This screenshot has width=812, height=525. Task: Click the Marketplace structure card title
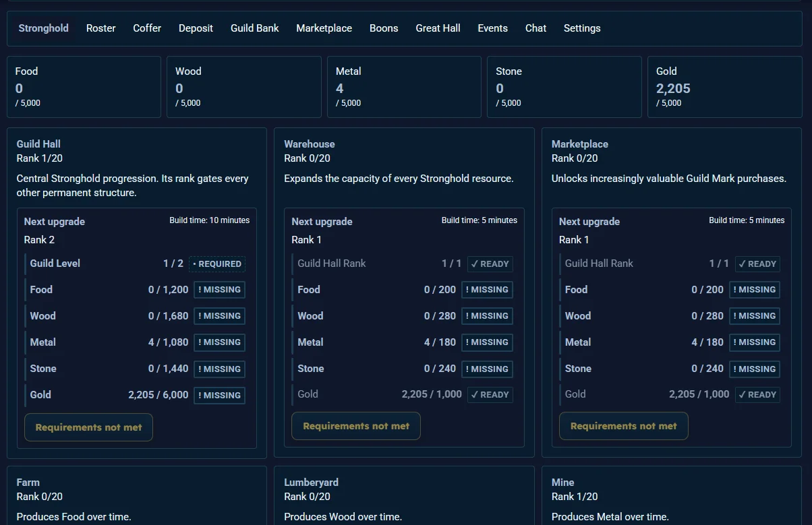point(580,144)
